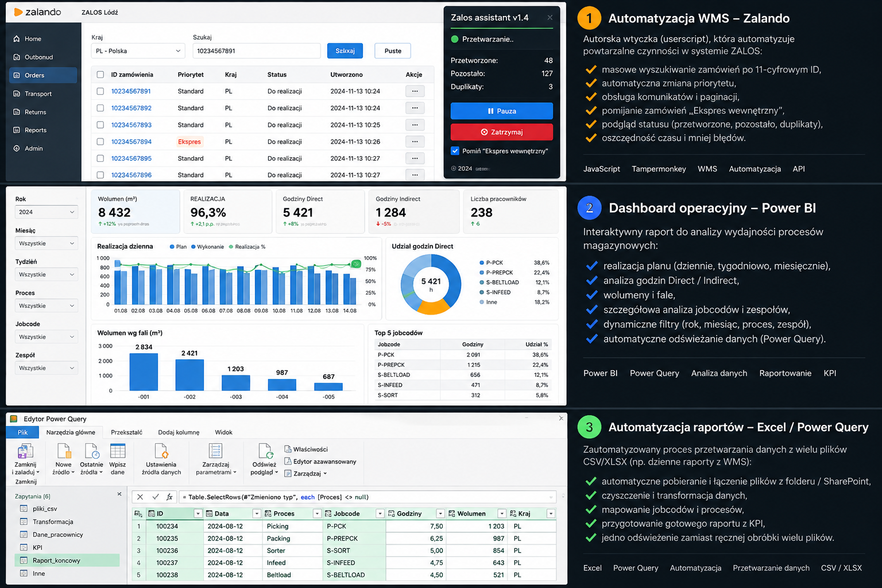Switch to the Przekształć tab
The height and width of the screenshot is (588, 882).
(126, 432)
